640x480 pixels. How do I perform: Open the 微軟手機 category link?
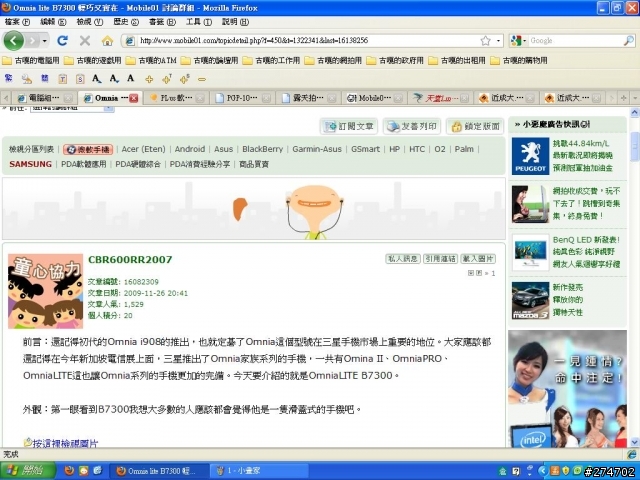[88, 149]
